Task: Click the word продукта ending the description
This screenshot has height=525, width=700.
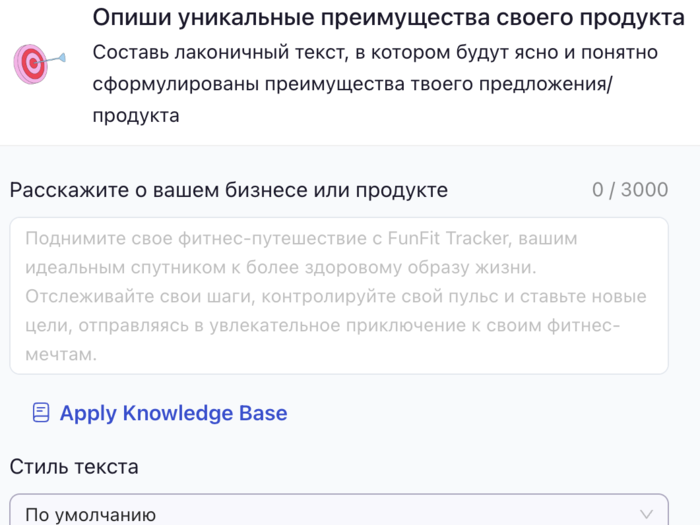Action: tap(136, 116)
